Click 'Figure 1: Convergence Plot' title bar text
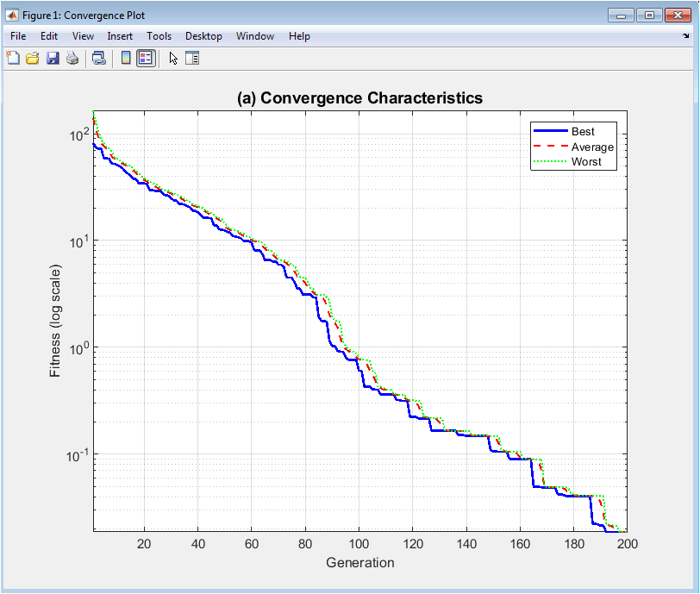Viewport: 700px width, 594px height. pos(84,16)
